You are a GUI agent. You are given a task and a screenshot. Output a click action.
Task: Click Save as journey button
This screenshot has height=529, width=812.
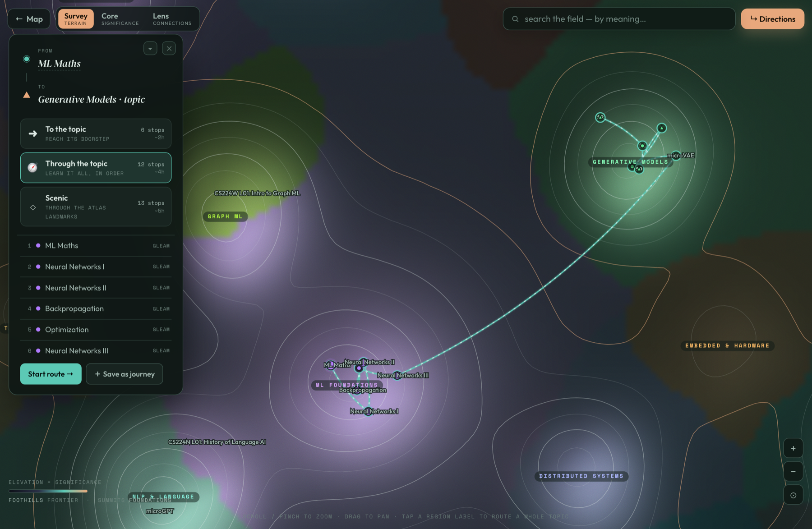[125, 374]
